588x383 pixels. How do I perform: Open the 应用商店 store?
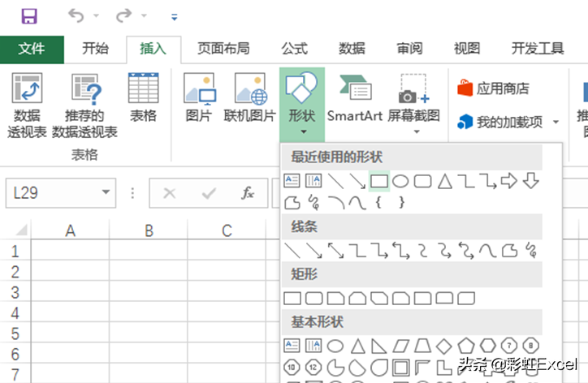click(x=493, y=88)
